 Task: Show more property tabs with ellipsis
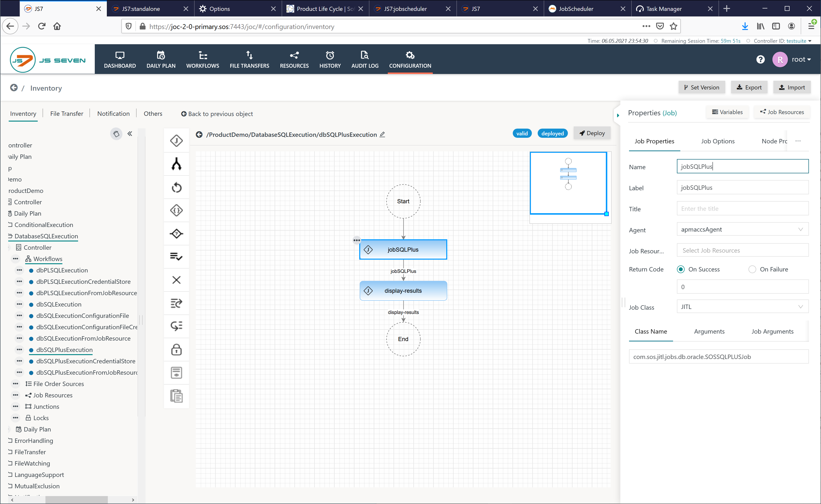(x=798, y=141)
